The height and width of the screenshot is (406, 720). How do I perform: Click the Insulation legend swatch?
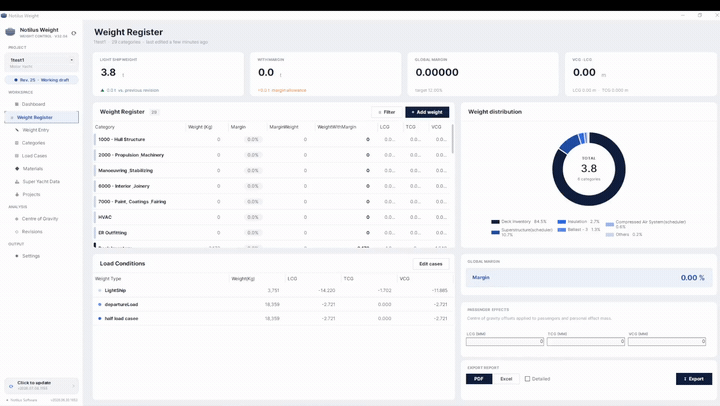[562, 222]
